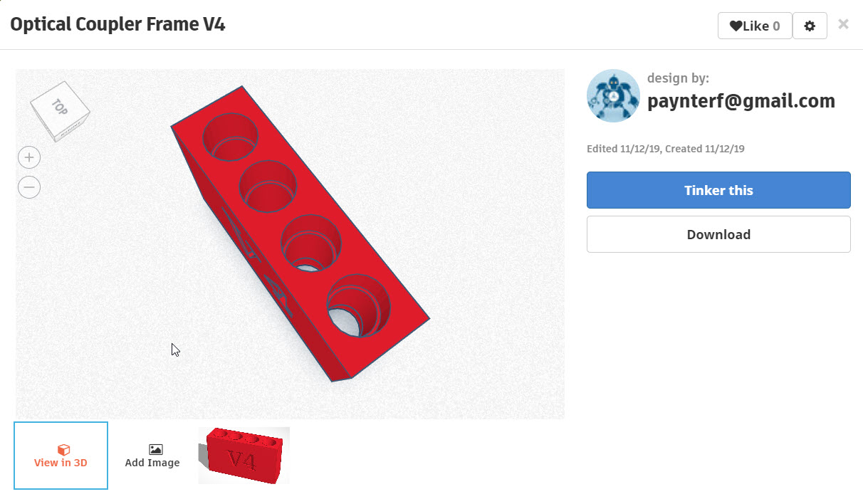Click the Download button

pos(718,234)
